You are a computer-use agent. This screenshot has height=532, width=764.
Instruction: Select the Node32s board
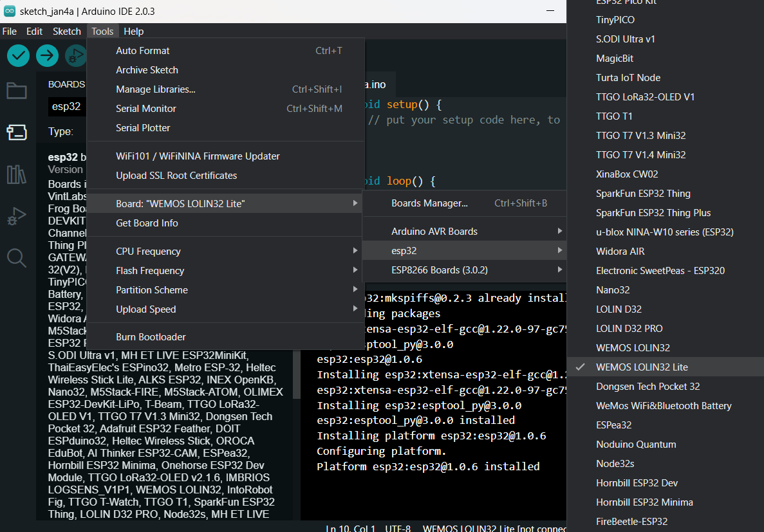[x=665, y=463]
